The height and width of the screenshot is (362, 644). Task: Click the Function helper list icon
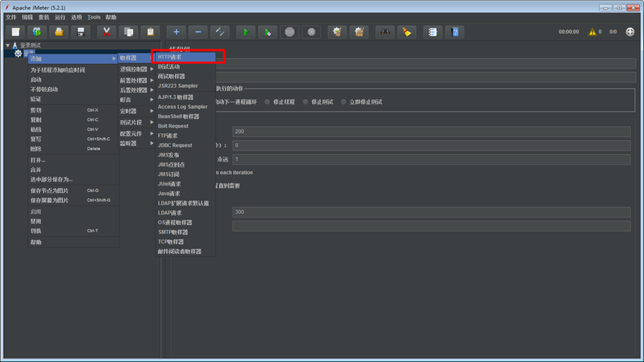pyautogui.click(x=432, y=31)
